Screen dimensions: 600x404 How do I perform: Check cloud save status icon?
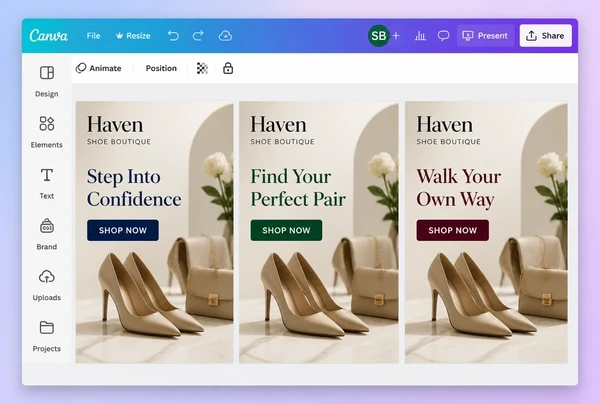(x=225, y=36)
